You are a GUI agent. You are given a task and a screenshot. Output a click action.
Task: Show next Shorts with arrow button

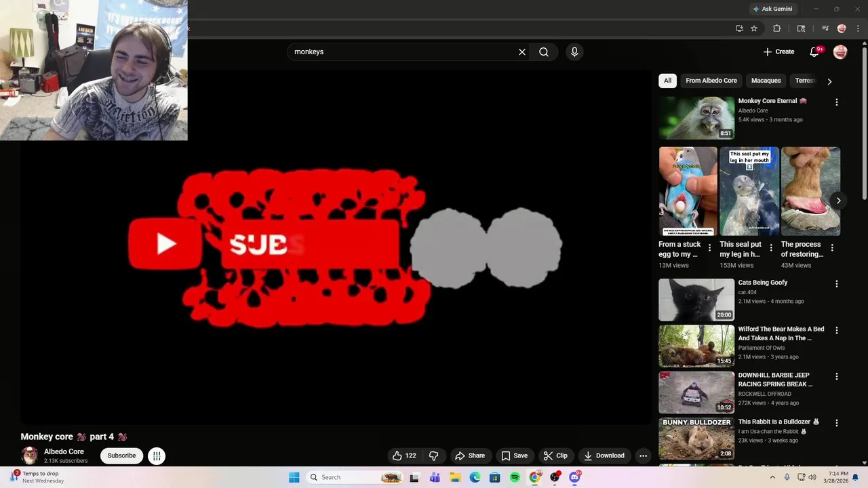click(838, 201)
